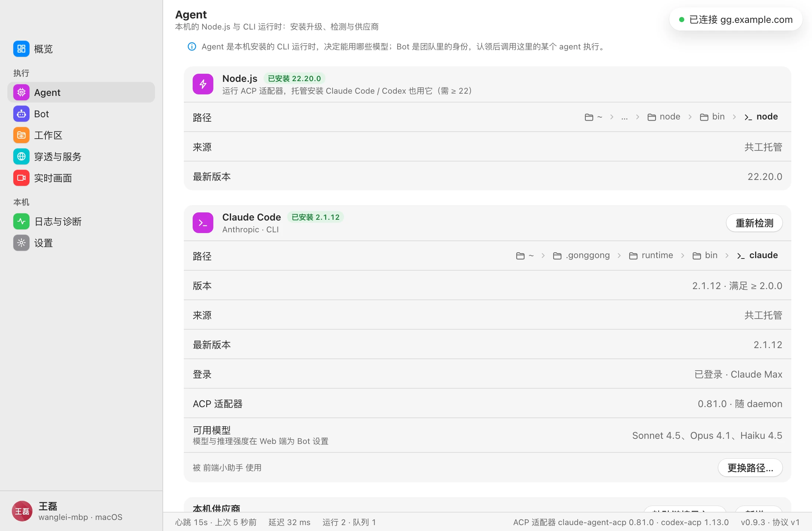Click the 已连接 gg.example.com status pill

(x=736, y=19)
